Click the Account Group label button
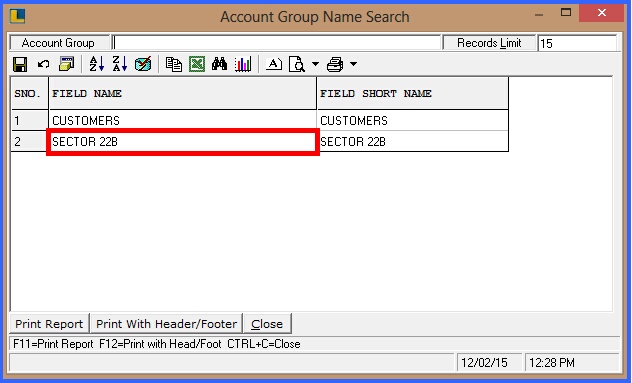Screen dimensions: 632x383 tap(59, 43)
